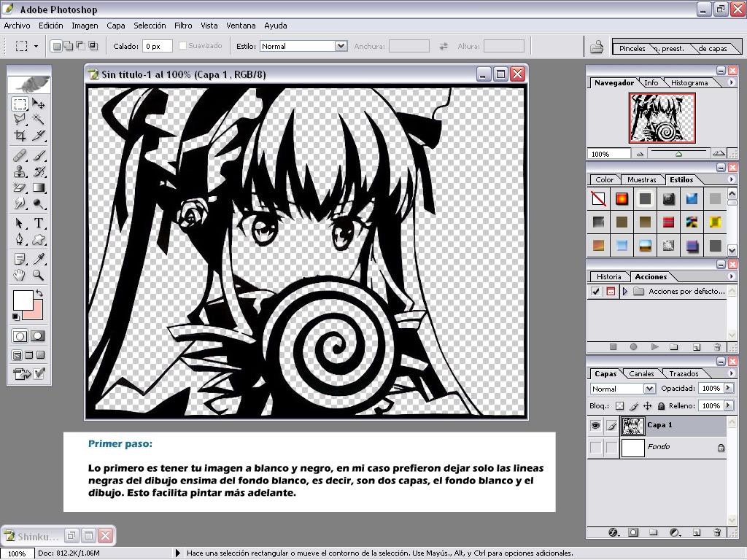This screenshot has height=560, width=747.
Task: Open the Imagen menu
Action: [x=85, y=26]
